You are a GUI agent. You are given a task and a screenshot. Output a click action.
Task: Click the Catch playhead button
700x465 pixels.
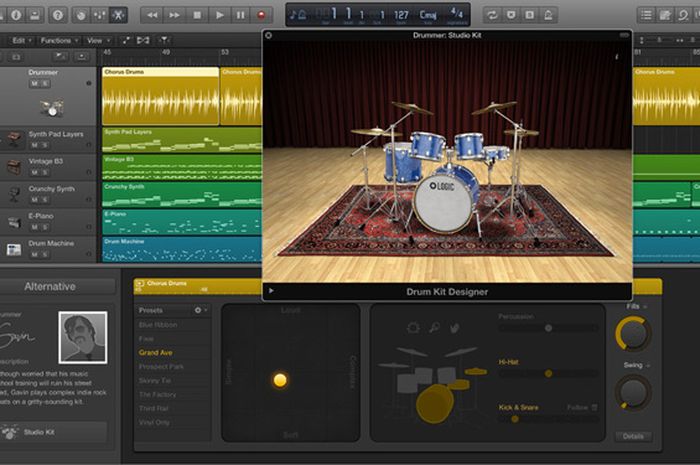164,41
